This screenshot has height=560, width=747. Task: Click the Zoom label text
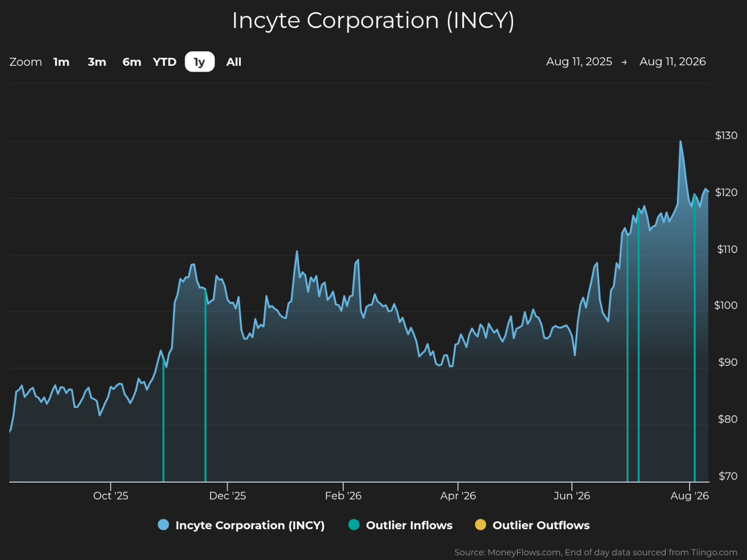tap(25, 62)
